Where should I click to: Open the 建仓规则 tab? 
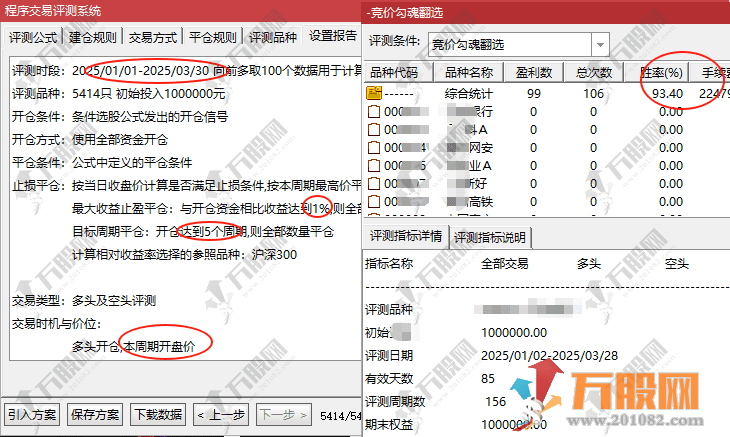92,37
